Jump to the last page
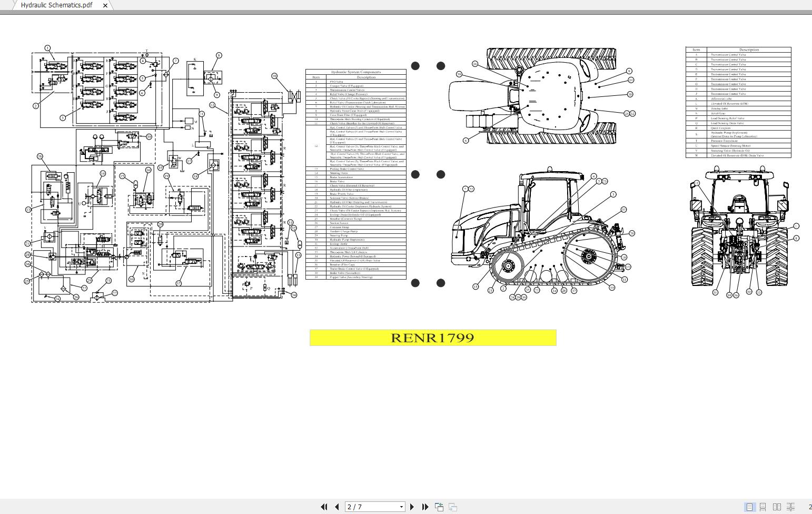This screenshot has height=514, width=812. click(x=425, y=507)
